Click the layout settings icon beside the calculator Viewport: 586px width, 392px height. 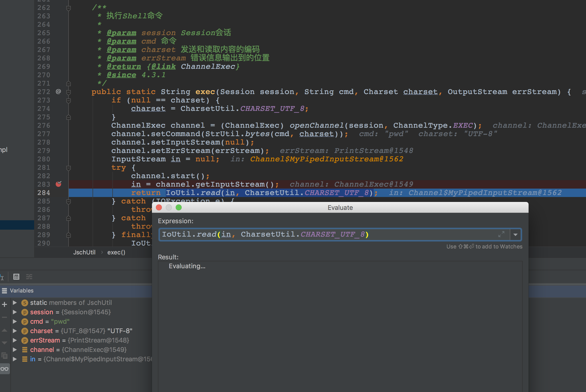[29, 276]
